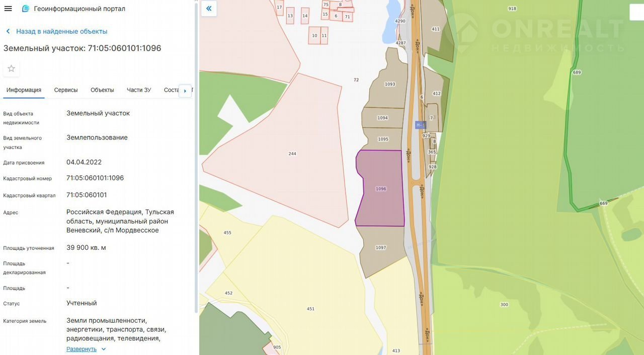Open the Сервисы tab
The height and width of the screenshot is (355, 644).
pyautogui.click(x=66, y=90)
